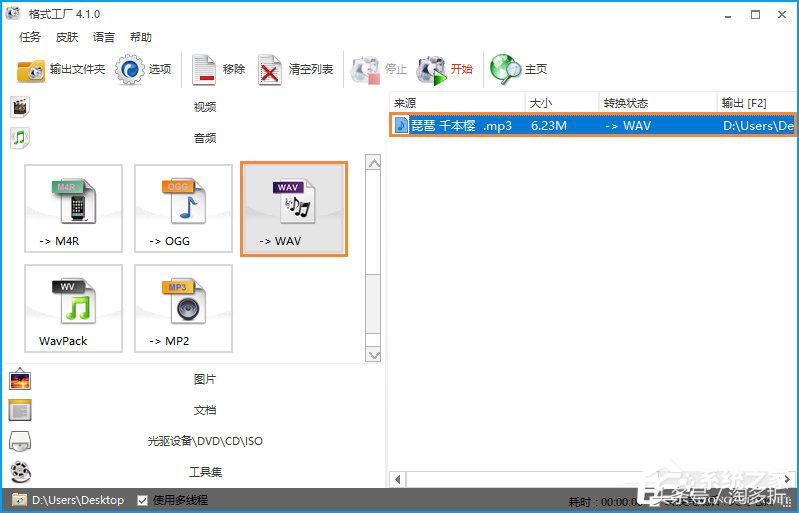Sort by 来源 source column header

(x=458, y=103)
